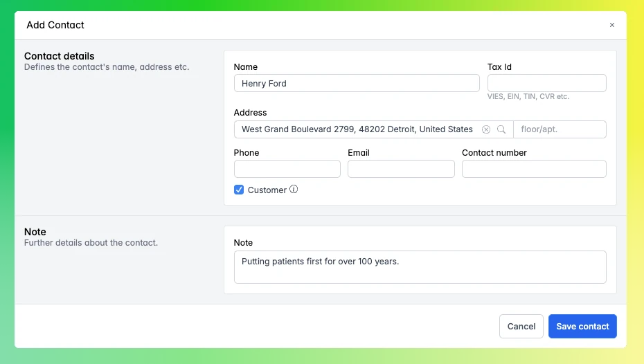Focus the Name field containing Henry Ford
The image size is (644, 364).
356,84
